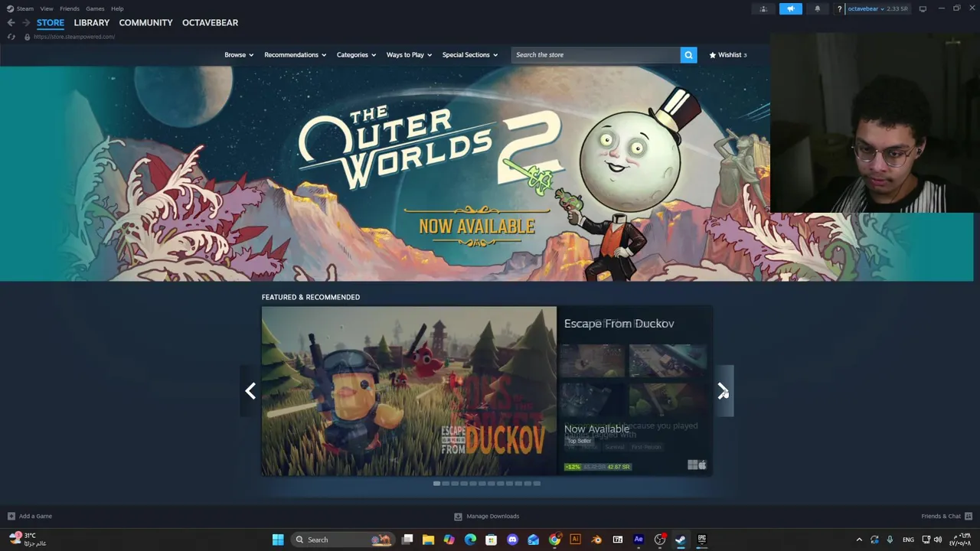980x551 pixels.
Task: Open Google Chrome from the taskbar
Action: point(554,540)
